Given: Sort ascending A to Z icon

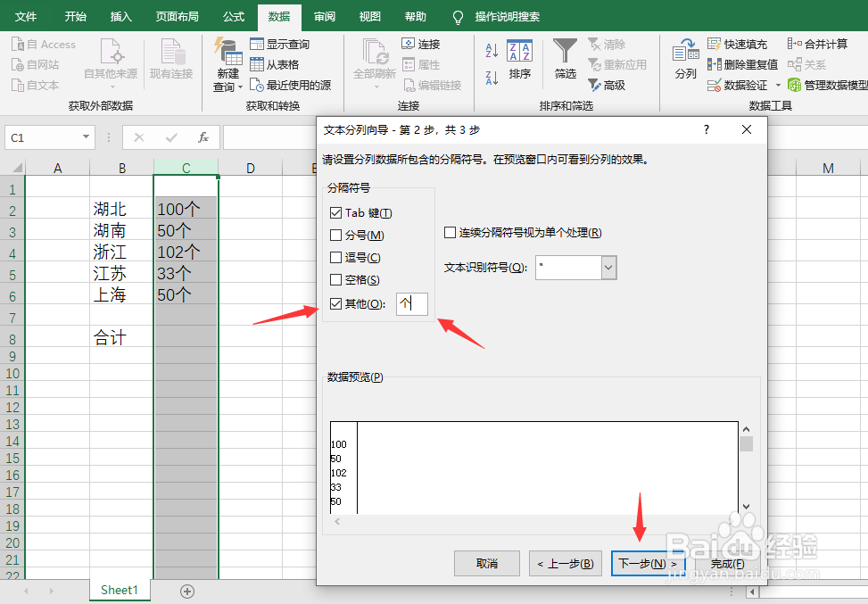Looking at the screenshot, I should [492, 50].
